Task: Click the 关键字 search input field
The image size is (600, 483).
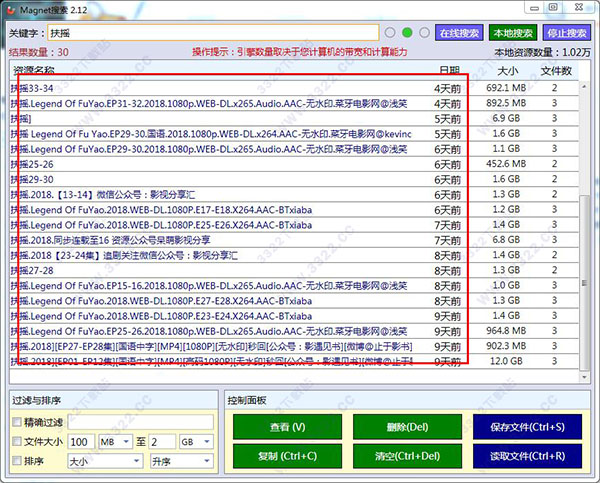Action: 210,33
